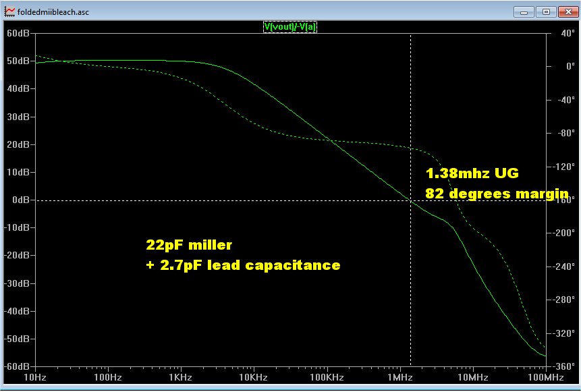Click the 50dB gain axis label

18,61
